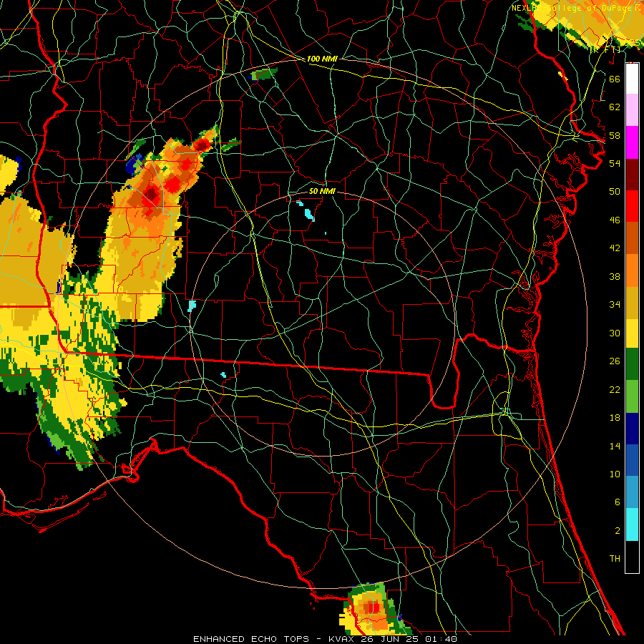Click the 50 legend value

pos(615,191)
